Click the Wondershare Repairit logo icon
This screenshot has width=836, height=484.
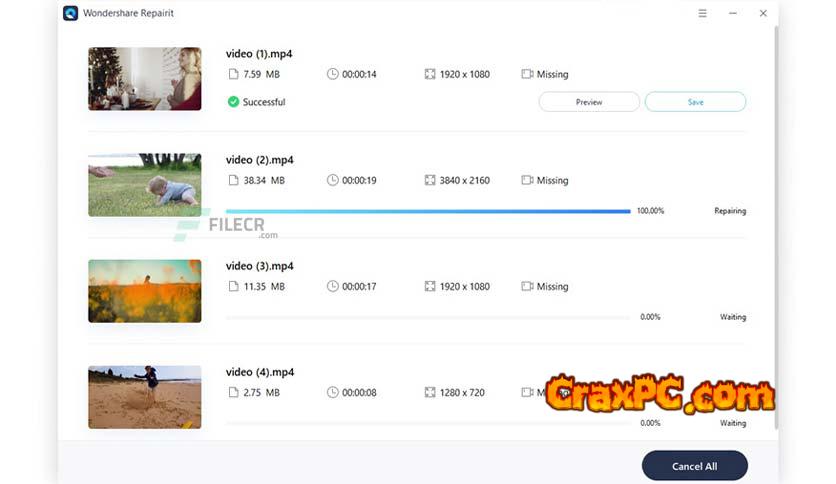click(x=70, y=13)
